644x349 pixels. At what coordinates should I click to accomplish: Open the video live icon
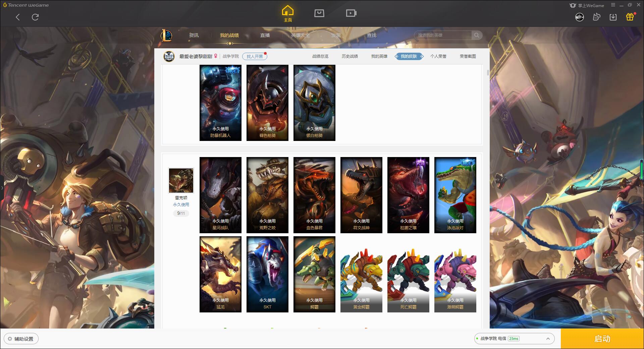click(x=351, y=13)
